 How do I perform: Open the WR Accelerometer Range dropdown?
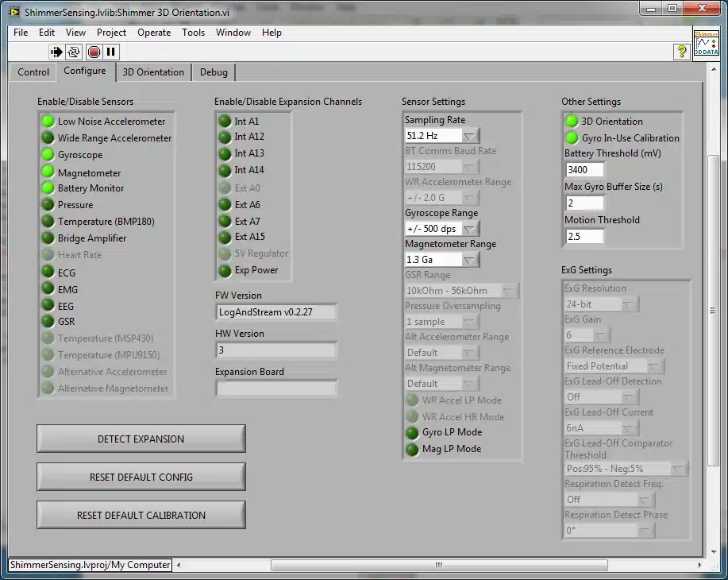click(x=442, y=198)
